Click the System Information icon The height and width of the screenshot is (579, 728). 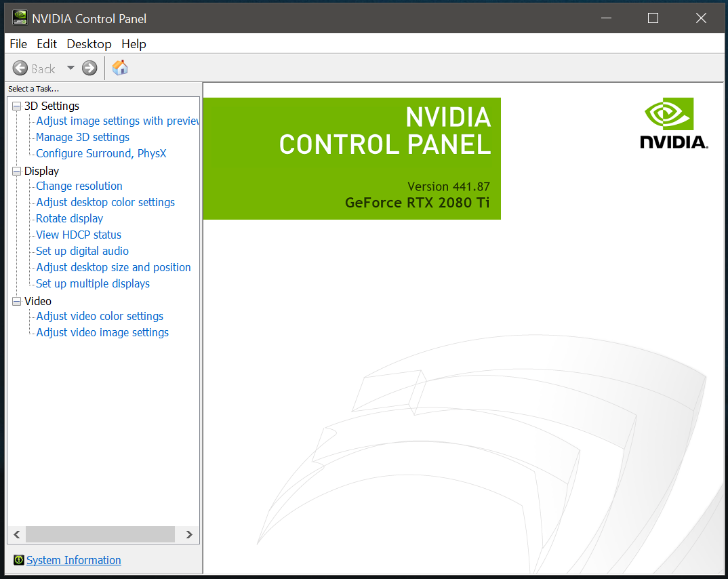18,560
